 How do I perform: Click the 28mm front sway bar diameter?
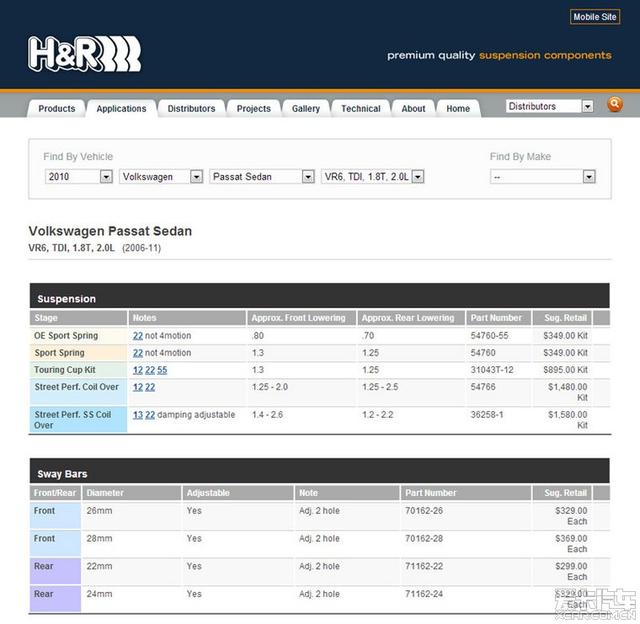pos(99,539)
